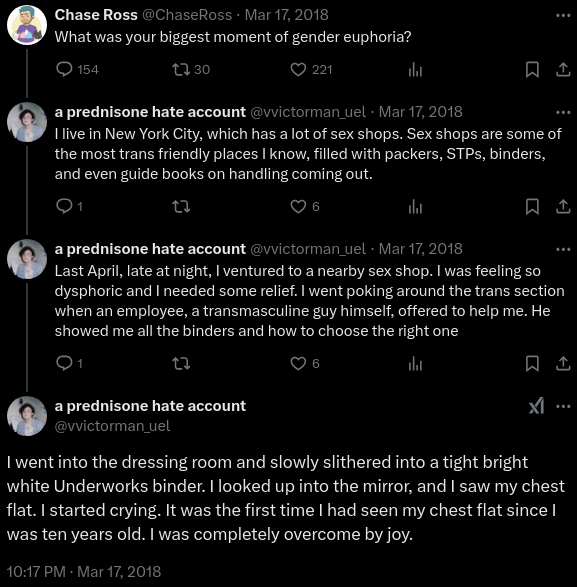Open more options on the New York City tweet
577x587 pixels.
tap(563, 112)
